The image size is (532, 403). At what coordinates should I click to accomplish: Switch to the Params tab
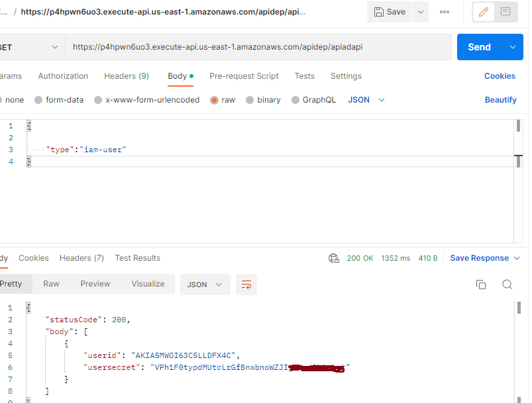tap(11, 76)
